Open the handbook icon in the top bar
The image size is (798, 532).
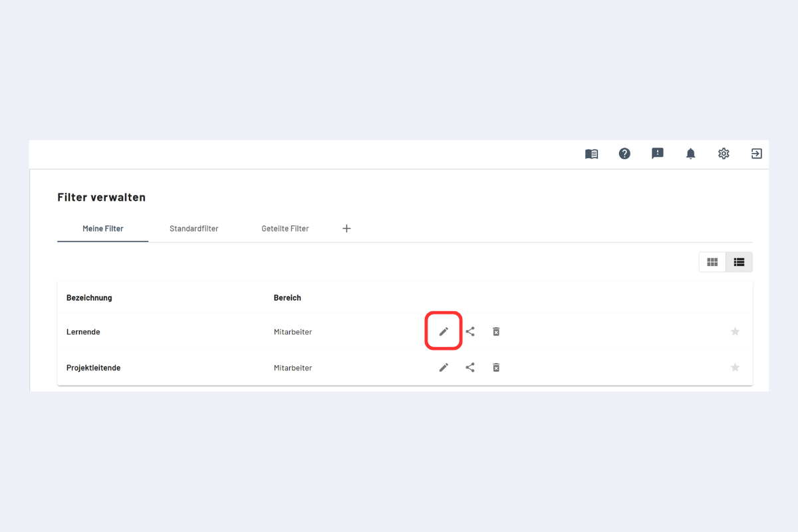click(x=591, y=154)
